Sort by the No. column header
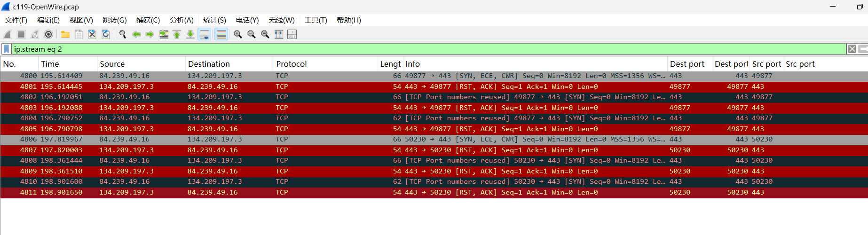The image size is (868, 235). coord(19,64)
